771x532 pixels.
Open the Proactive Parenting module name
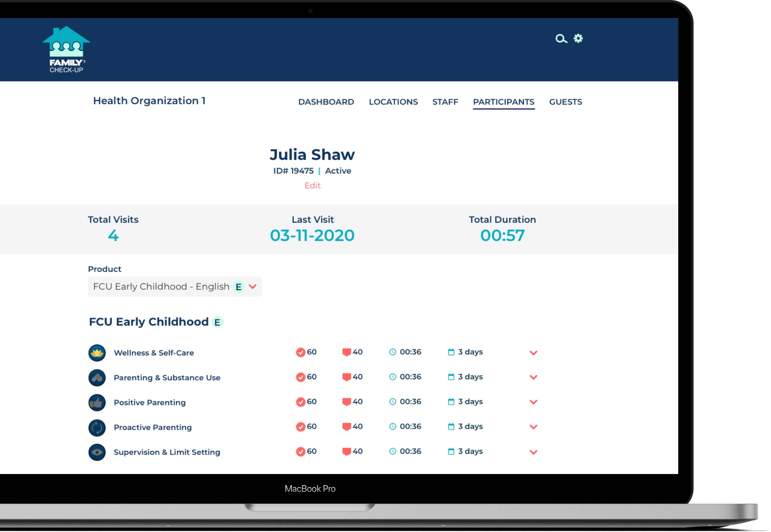(153, 428)
